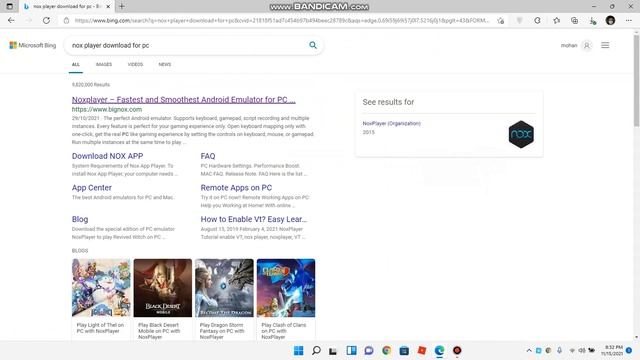Viewport: 640px width, 360px height.
Task: Click the Microsoft Bing logo
Action: point(33,45)
